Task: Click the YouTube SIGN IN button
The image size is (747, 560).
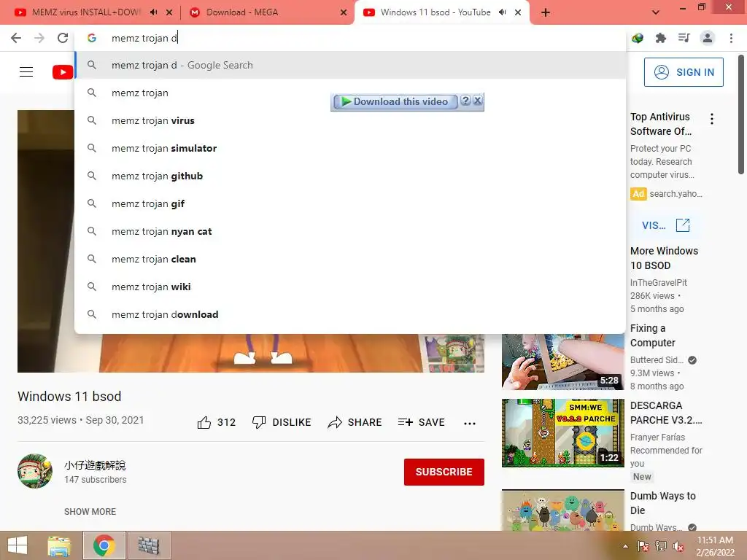Action: [x=684, y=72]
